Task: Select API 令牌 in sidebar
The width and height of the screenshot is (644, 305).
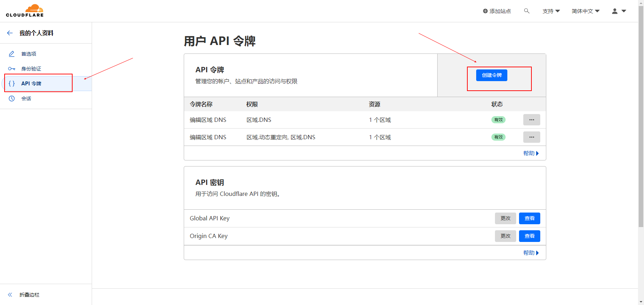Action: 31,84
